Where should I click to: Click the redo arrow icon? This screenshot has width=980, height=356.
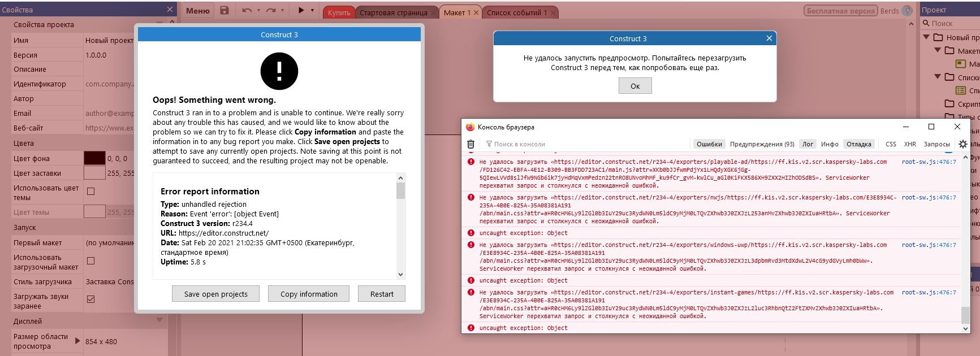pyautogui.click(x=271, y=10)
